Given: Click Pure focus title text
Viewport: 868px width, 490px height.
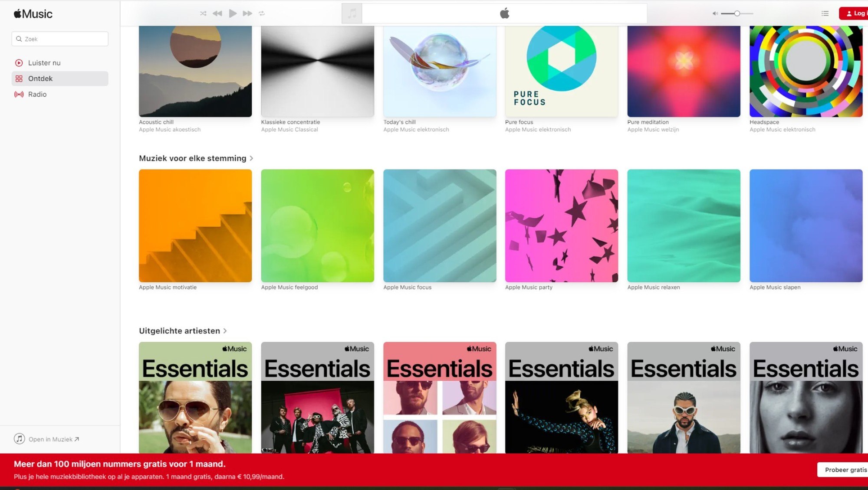Looking at the screenshot, I should tap(519, 122).
